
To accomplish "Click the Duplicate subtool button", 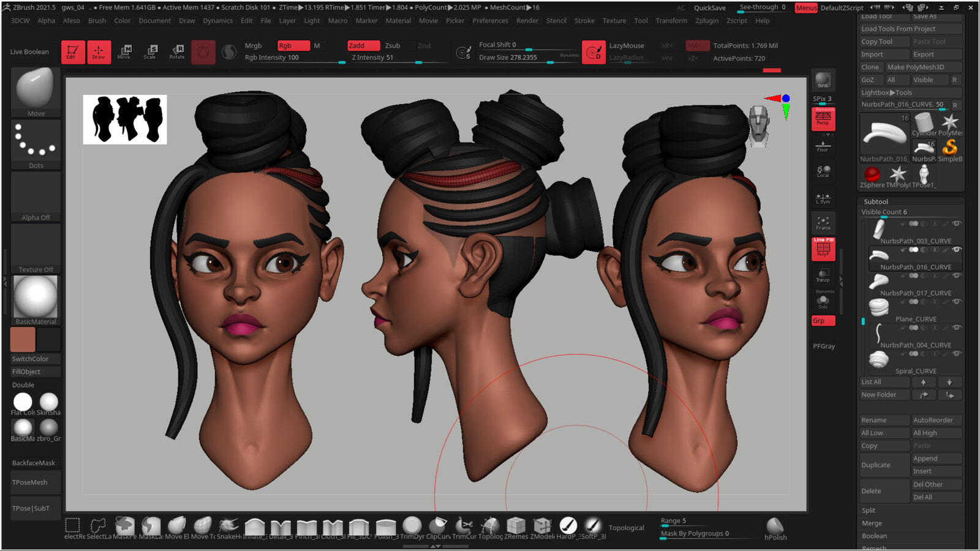I will pyautogui.click(x=884, y=465).
